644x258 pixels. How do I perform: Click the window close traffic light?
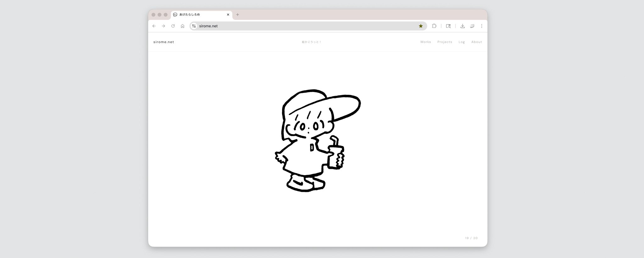coord(153,15)
